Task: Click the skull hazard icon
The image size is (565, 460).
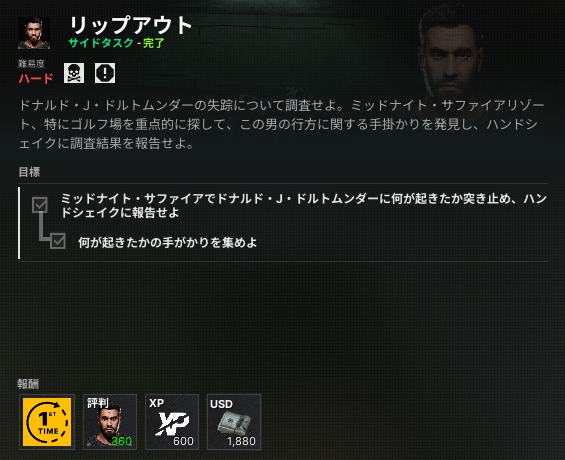Action: (x=74, y=73)
